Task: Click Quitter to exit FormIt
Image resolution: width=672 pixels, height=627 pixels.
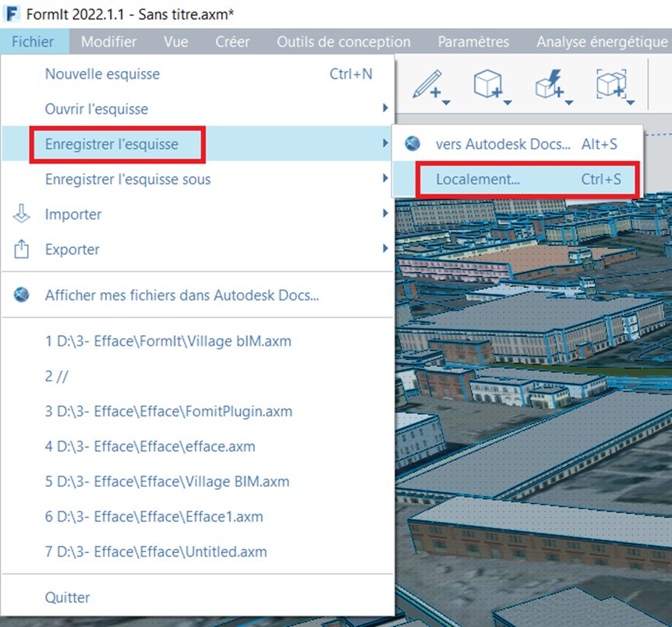Action: coord(67,597)
